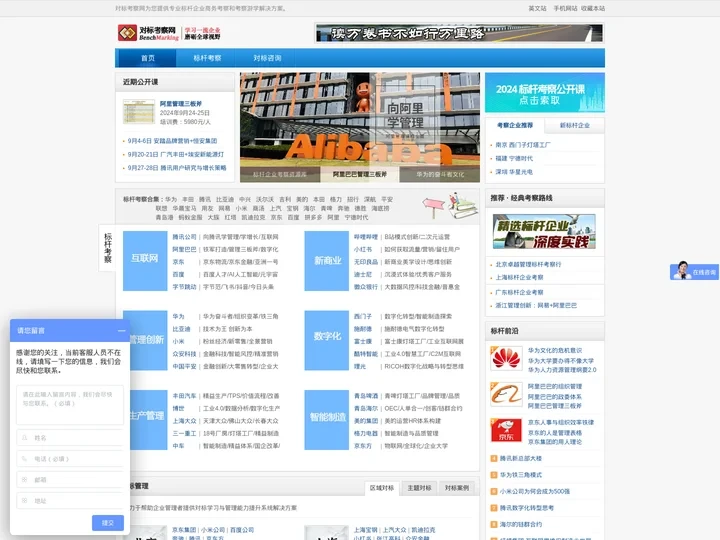Click the Huawei logo thumbnail
The height and width of the screenshot is (540, 720).
tap(506, 358)
